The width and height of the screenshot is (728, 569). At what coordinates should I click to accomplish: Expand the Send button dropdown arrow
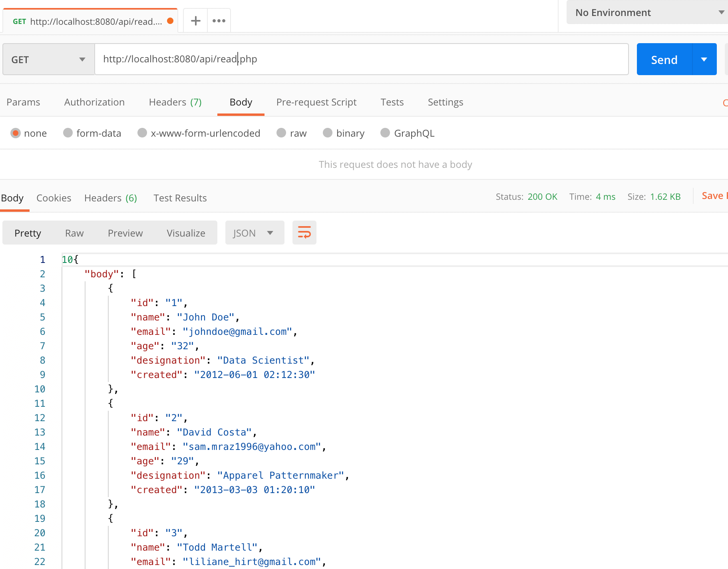(704, 59)
